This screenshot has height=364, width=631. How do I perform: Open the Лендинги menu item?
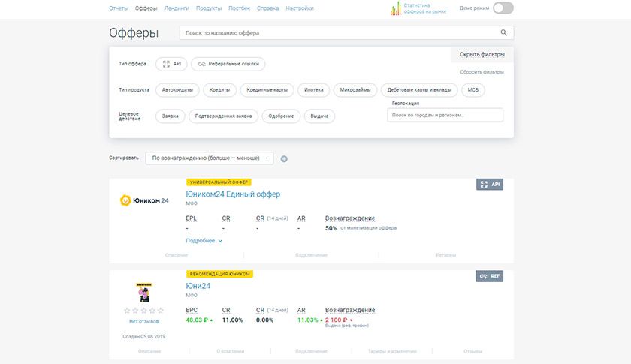tap(177, 8)
